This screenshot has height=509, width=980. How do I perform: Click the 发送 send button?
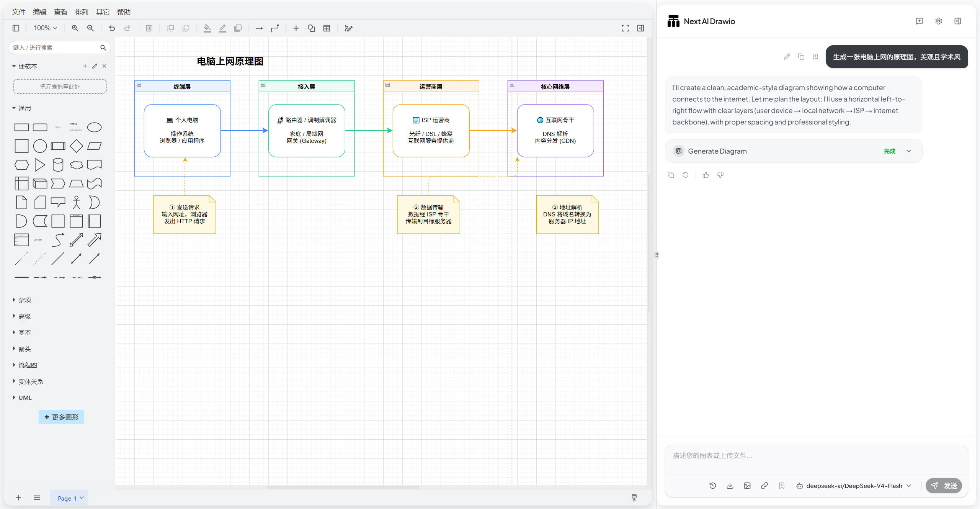pos(944,486)
